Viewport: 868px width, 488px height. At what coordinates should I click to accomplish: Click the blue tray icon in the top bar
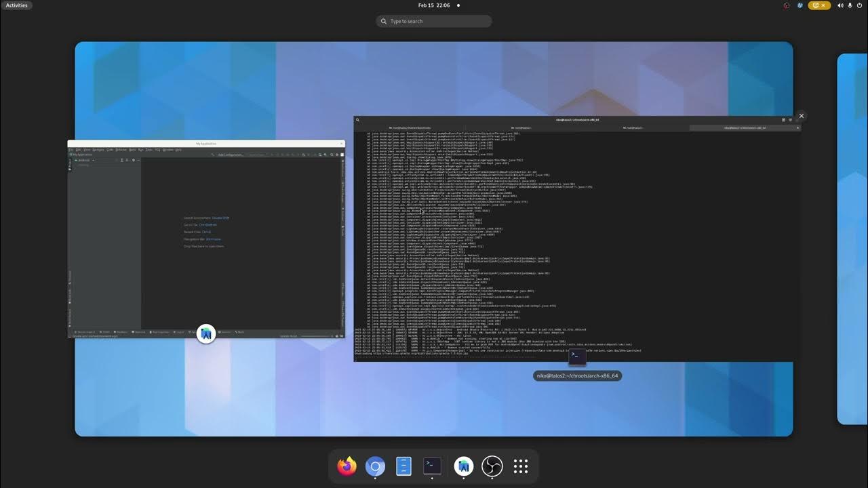tap(800, 5)
